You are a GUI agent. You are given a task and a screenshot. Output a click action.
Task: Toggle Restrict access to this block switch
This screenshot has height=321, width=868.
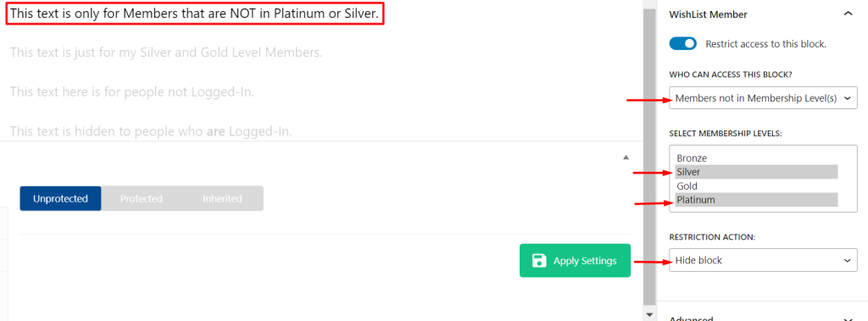(x=682, y=44)
